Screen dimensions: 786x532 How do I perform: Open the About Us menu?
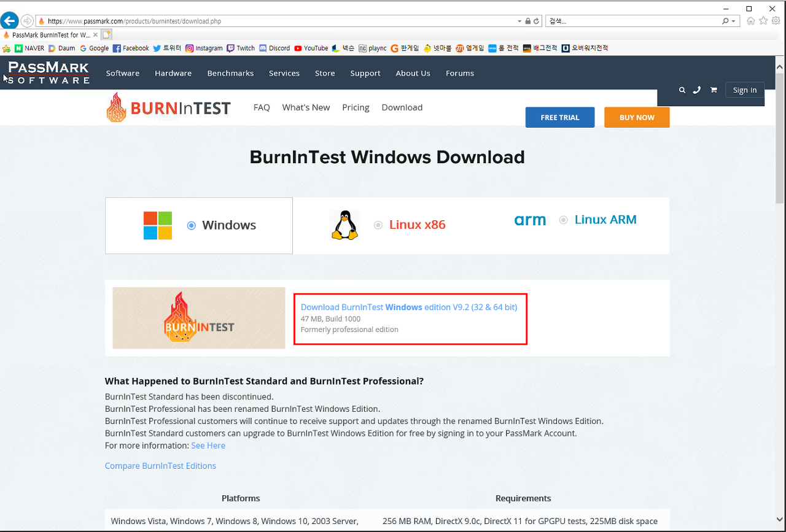pos(413,73)
